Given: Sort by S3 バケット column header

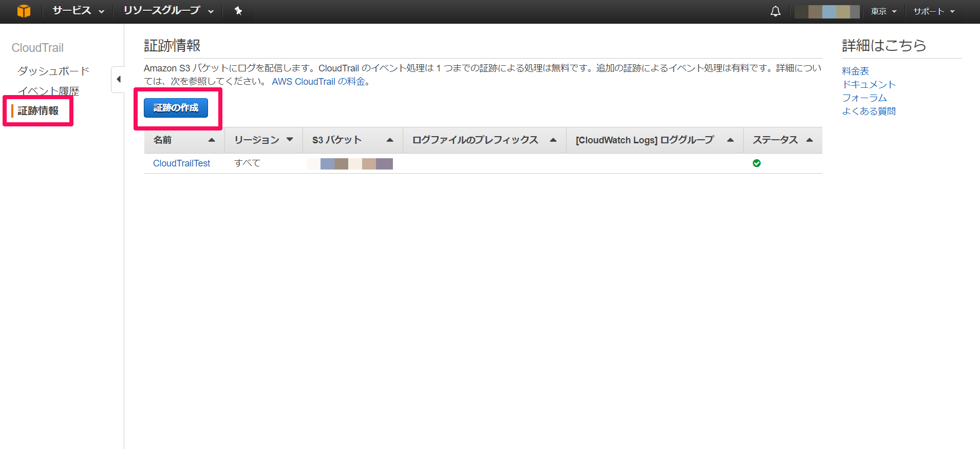Looking at the screenshot, I should [352, 140].
